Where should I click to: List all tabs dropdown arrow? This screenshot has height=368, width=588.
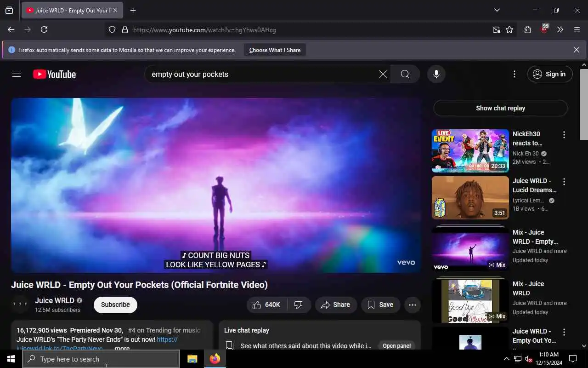tap(497, 10)
